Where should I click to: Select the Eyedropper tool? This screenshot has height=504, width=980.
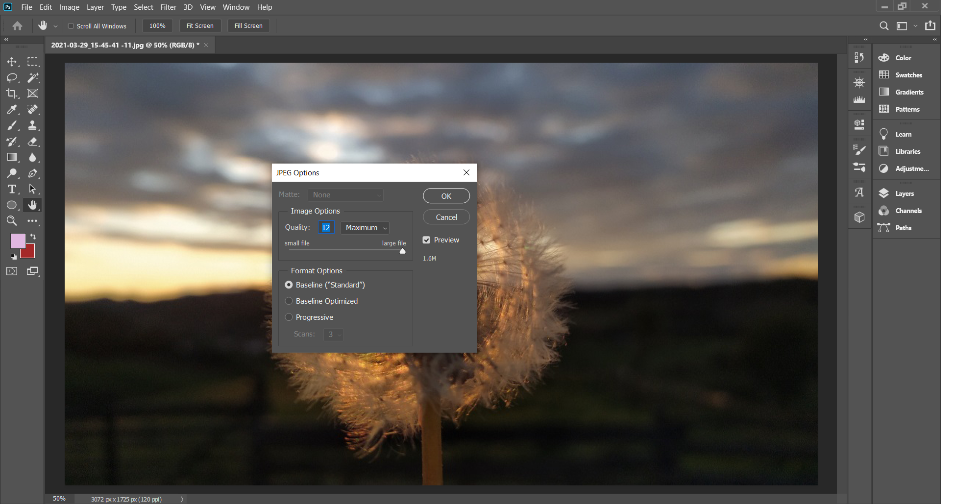coord(12,110)
